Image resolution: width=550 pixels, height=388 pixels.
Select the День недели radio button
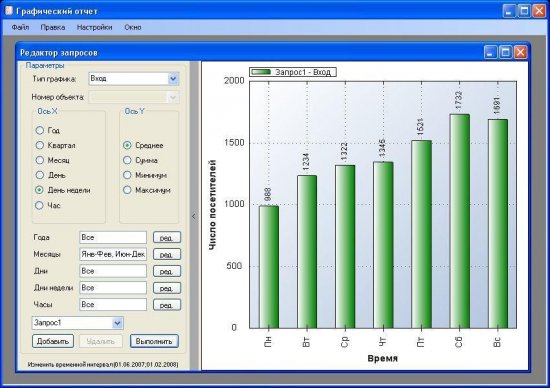point(39,190)
